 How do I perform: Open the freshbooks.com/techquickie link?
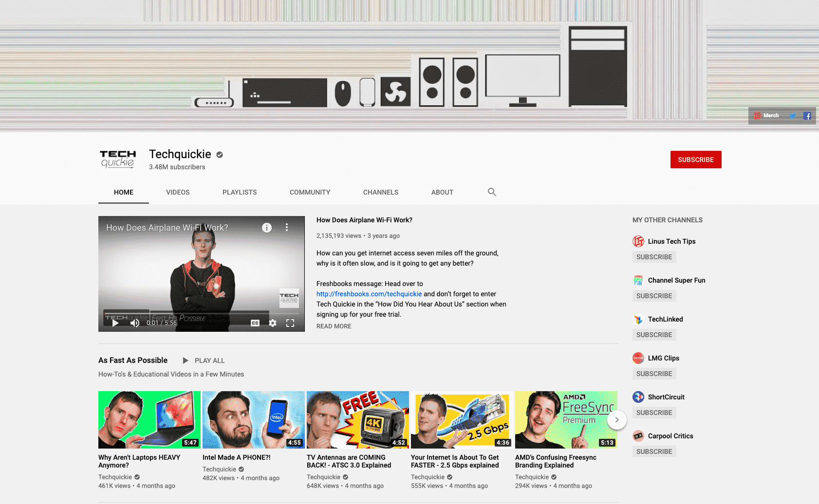(369, 294)
